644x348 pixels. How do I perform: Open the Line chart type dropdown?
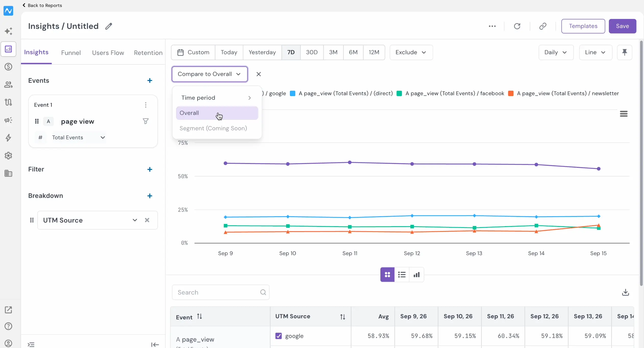tap(596, 52)
